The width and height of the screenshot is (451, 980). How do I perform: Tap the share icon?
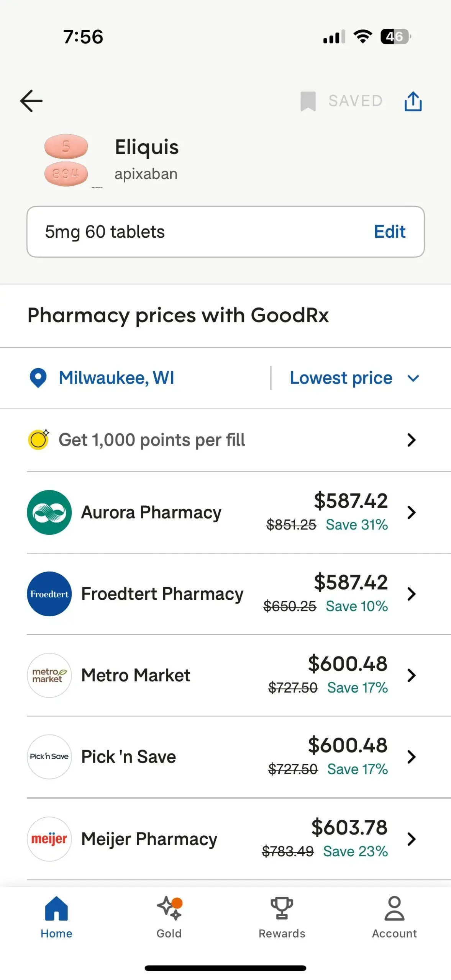413,101
